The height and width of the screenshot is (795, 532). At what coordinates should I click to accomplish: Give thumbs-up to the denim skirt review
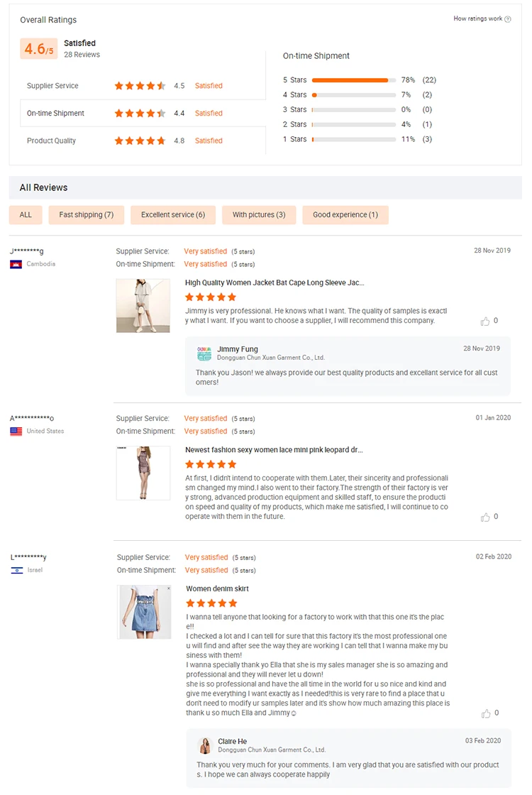486,714
